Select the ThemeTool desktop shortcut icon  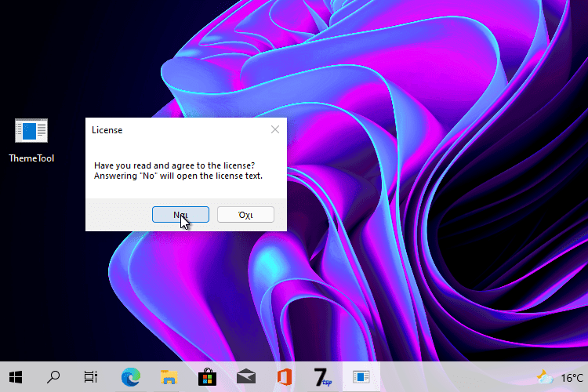(x=31, y=131)
